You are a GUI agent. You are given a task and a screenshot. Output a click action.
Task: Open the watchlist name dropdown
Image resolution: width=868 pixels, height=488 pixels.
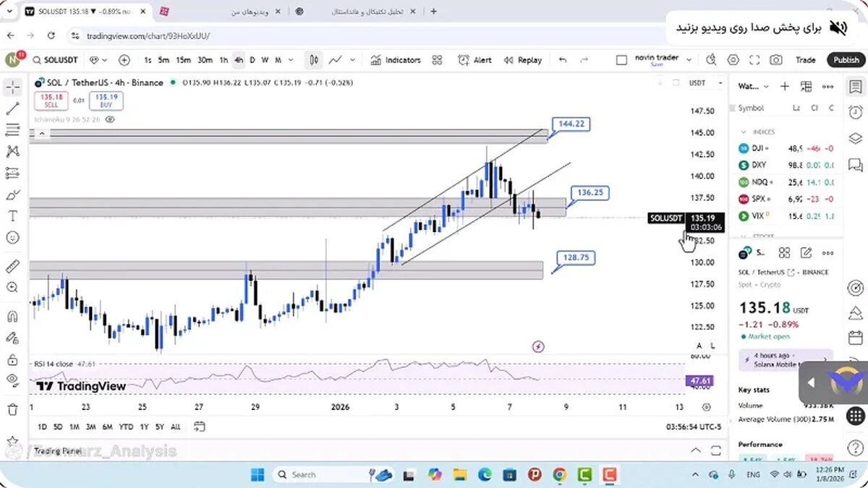[754, 86]
